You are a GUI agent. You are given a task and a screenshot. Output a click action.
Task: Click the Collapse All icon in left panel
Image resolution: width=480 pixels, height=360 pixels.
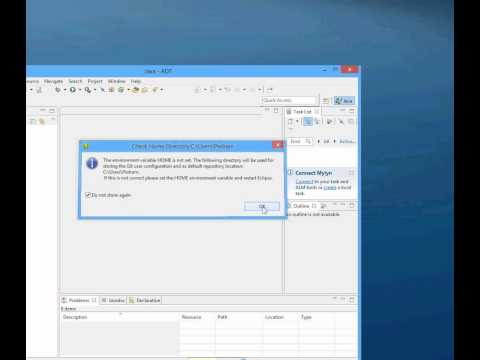point(33,122)
